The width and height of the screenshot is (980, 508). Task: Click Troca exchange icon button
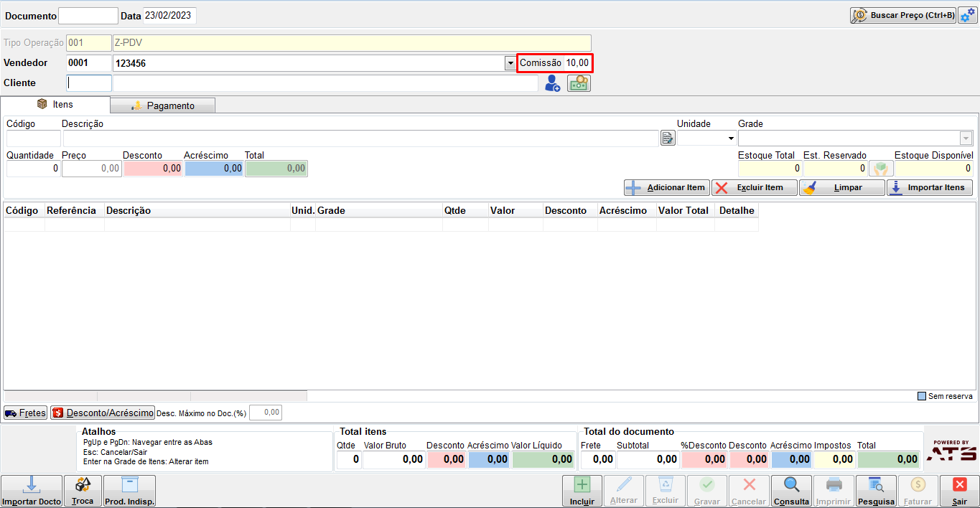[83, 491]
